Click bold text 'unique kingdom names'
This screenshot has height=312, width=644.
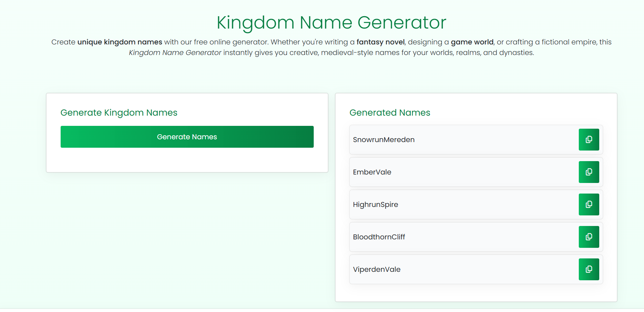click(x=119, y=42)
